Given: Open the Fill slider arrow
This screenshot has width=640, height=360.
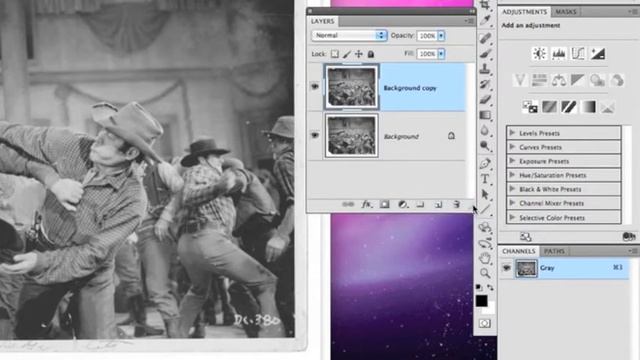Looking at the screenshot, I should (441, 54).
